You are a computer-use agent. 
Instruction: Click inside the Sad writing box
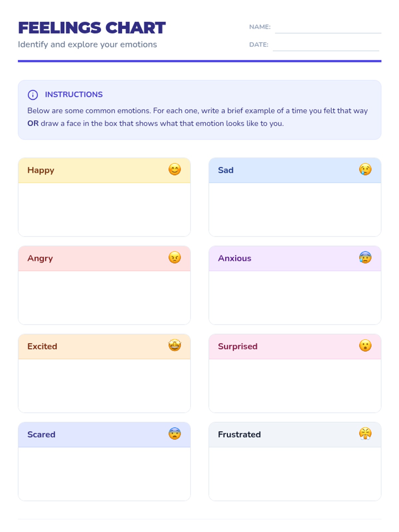click(x=295, y=209)
